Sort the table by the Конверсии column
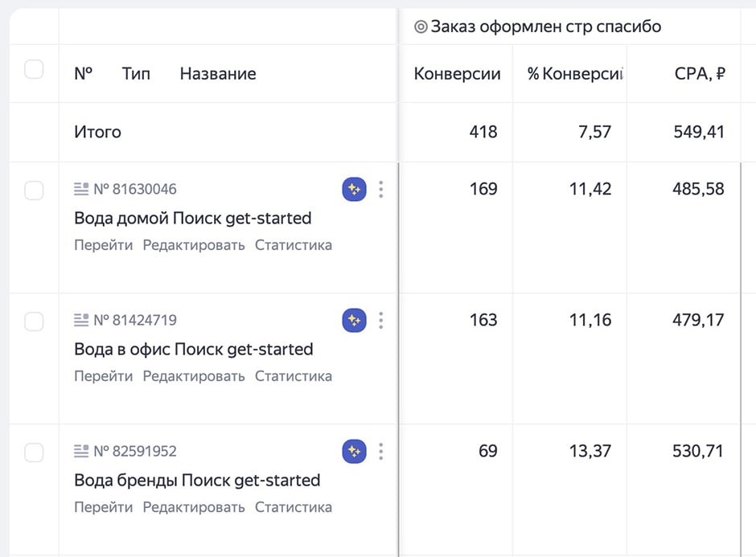 pyautogui.click(x=456, y=73)
